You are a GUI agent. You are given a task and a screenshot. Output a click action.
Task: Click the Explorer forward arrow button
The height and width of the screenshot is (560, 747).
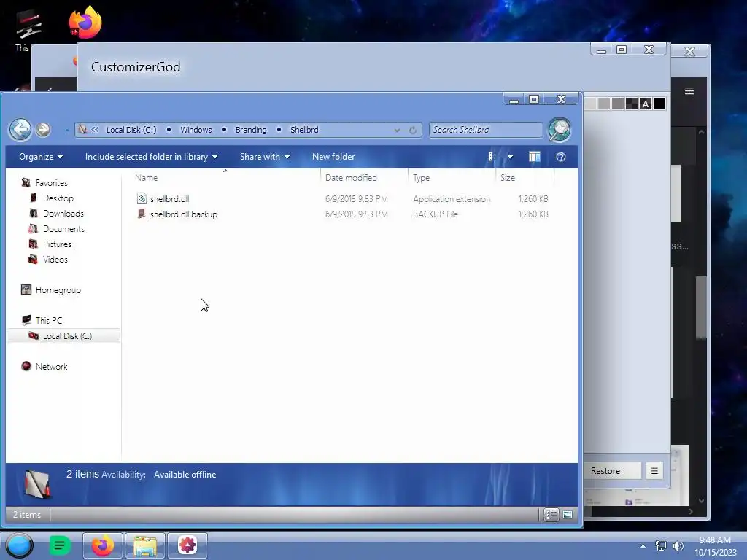(x=43, y=130)
